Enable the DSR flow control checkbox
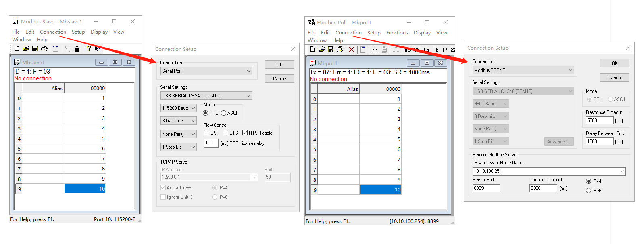644x244 pixels. click(207, 133)
